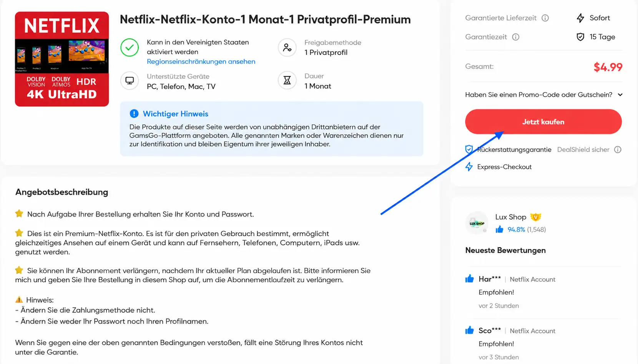Click Ändern Sie die Zahlungsmethode nicht line
Image resolution: width=638 pixels, height=364 pixels.
click(x=85, y=310)
